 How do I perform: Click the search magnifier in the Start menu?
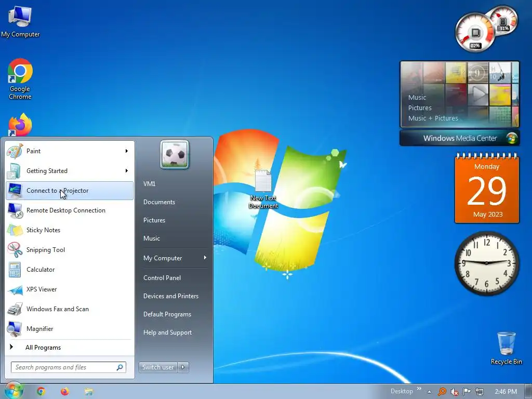point(120,367)
